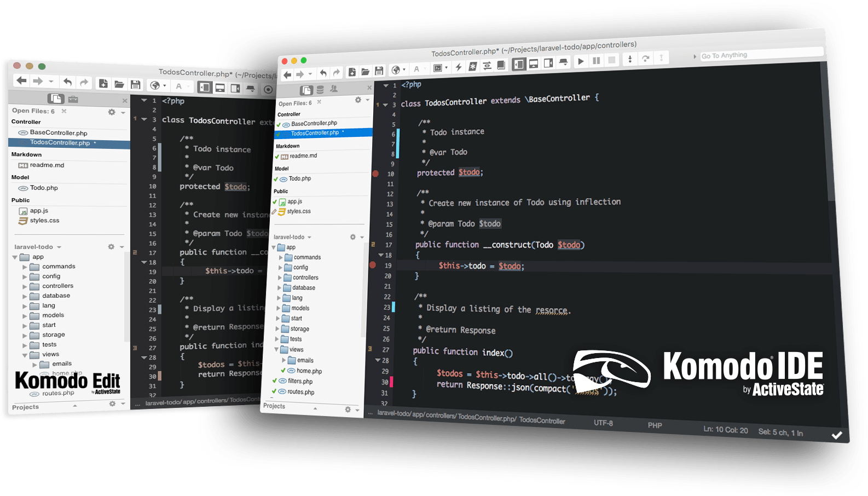The image size is (868, 496).
Task: Toggle focus mode hat icon in Komodo IDE
Action: [x=563, y=62]
